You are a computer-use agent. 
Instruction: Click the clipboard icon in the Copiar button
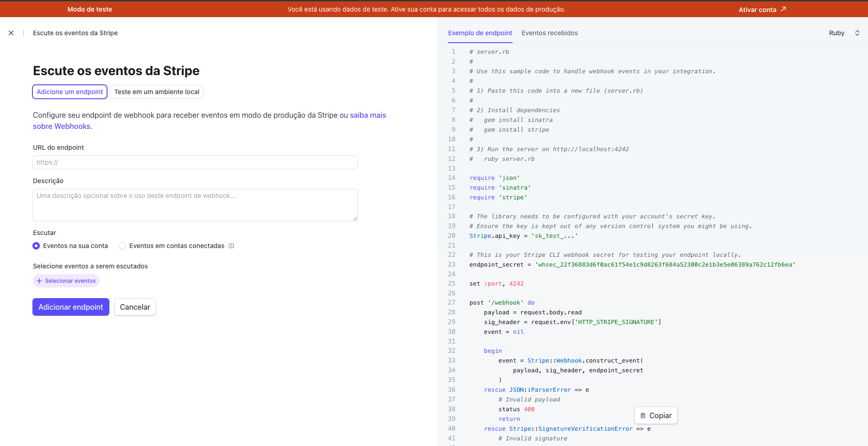point(643,416)
